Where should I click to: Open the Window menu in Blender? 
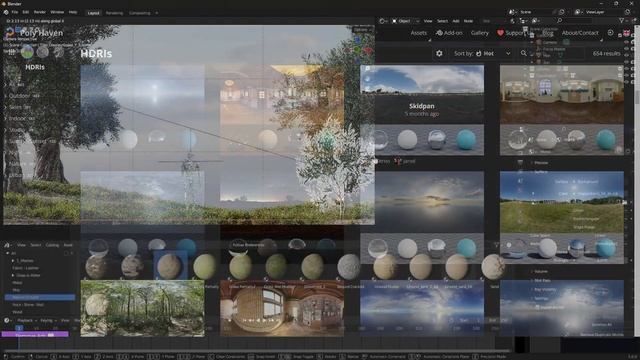[x=57, y=12]
